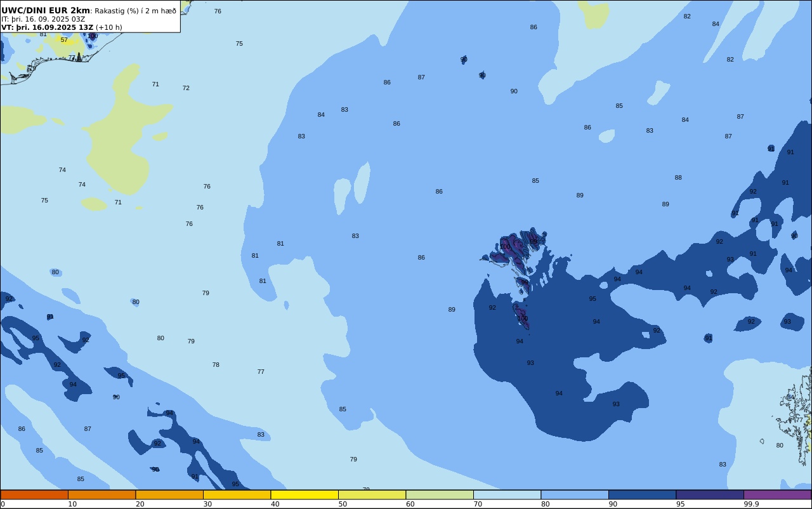The width and height of the screenshot is (812, 509).
Task: Select the 20–30 amber legend swatch
Action: [169, 494]
